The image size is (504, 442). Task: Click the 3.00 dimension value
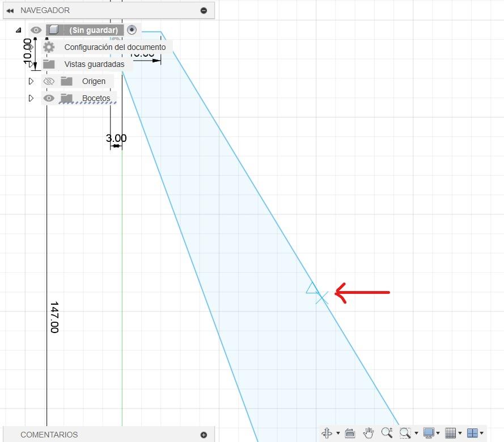116,138
